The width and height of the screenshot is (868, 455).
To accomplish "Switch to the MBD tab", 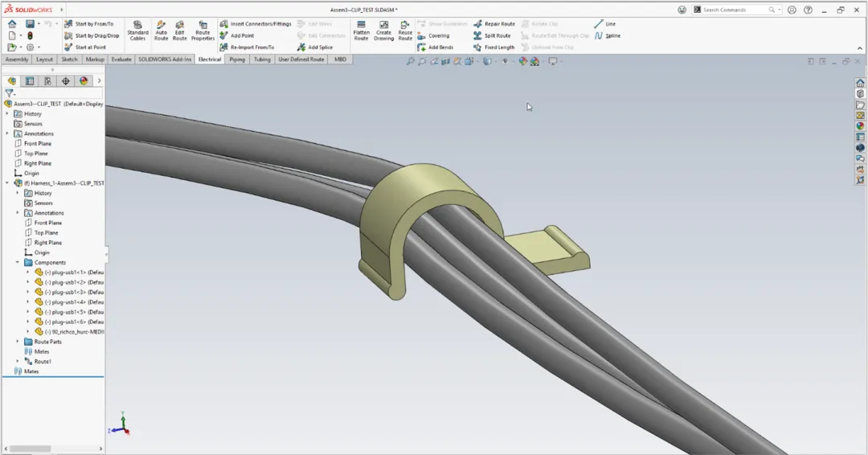I will 340,59.
